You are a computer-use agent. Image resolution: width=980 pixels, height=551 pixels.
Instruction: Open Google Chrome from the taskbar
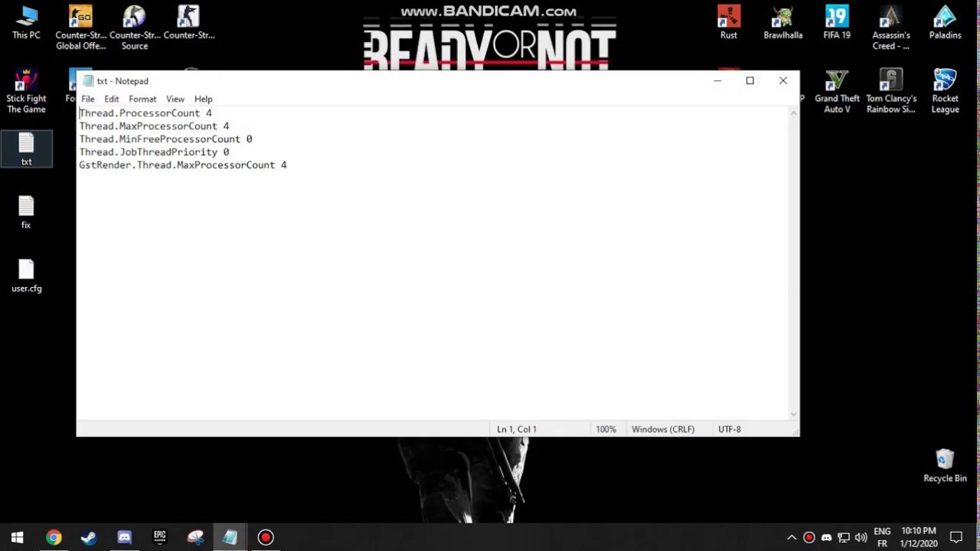tap(53, 537)
